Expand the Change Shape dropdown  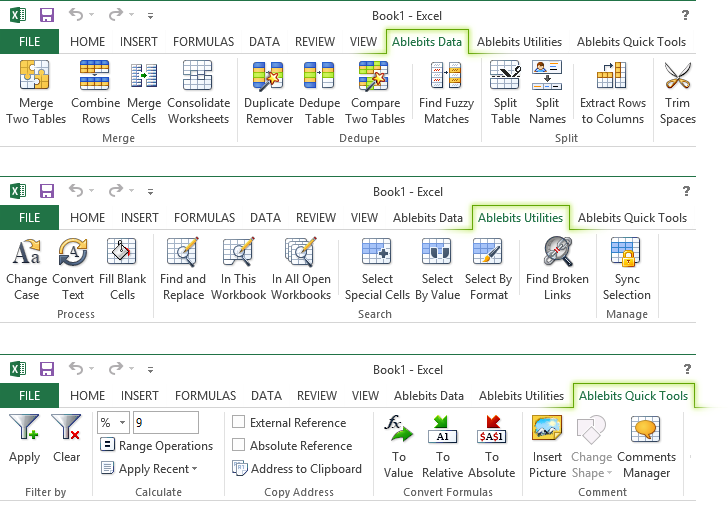(x=591, y=473)
